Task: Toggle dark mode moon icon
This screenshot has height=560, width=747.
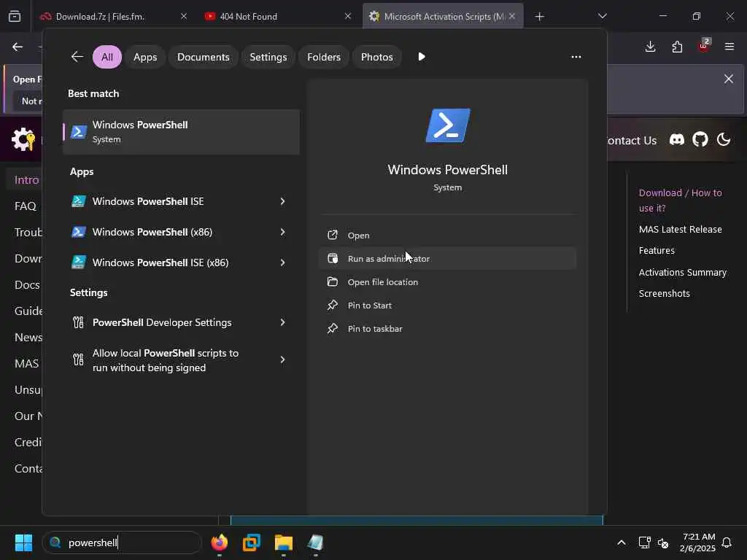Action: [x=724, y=139]
